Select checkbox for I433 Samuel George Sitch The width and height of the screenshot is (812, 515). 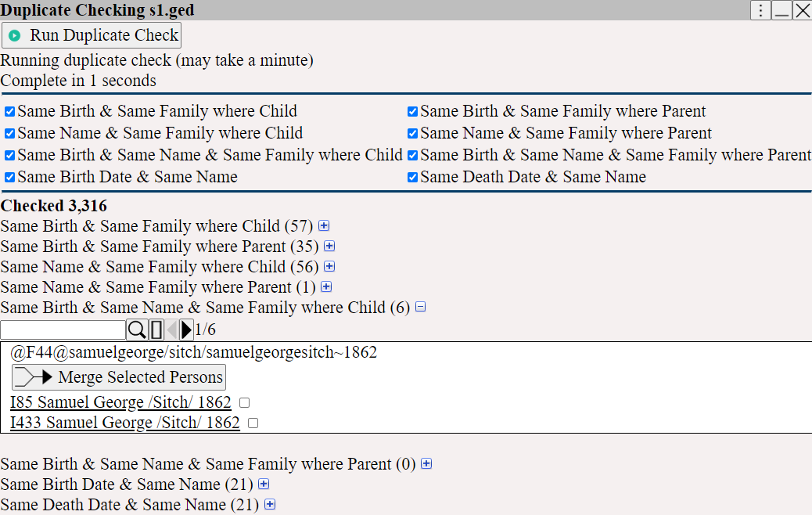click(x=253, y=423)
